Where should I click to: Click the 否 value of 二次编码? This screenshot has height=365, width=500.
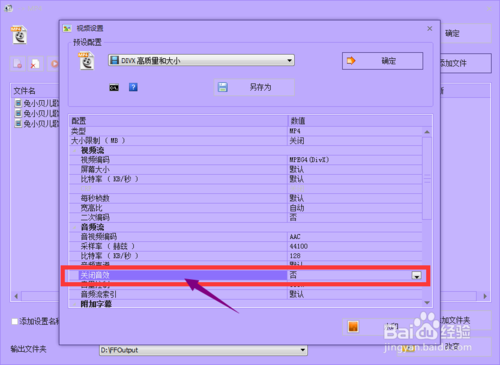pos(293,218)
